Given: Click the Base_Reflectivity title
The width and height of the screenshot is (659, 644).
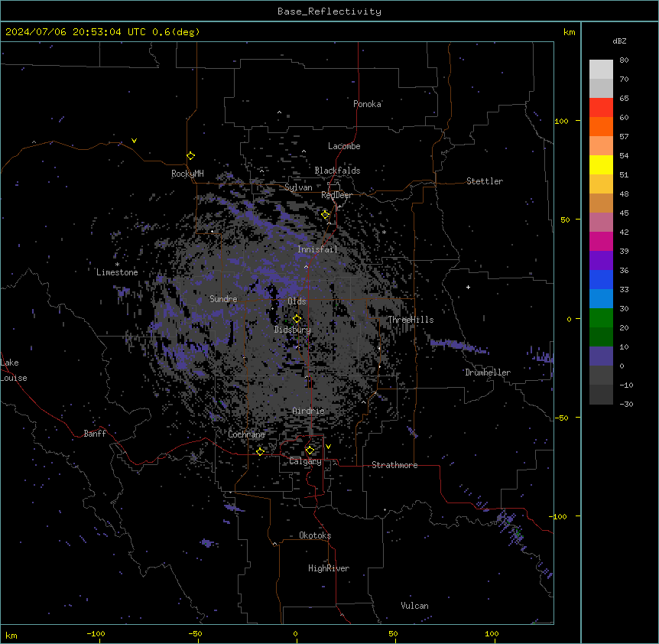Looking at the screenshot, I should (329, 11).
